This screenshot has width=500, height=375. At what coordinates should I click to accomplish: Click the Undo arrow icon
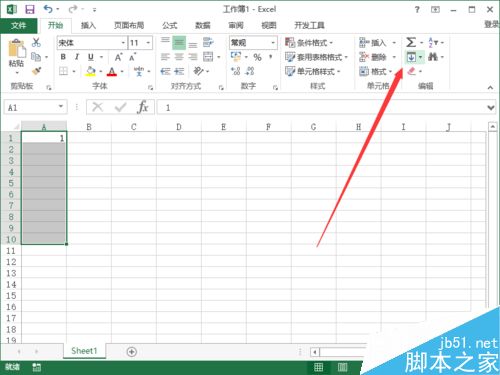[48, 9]
